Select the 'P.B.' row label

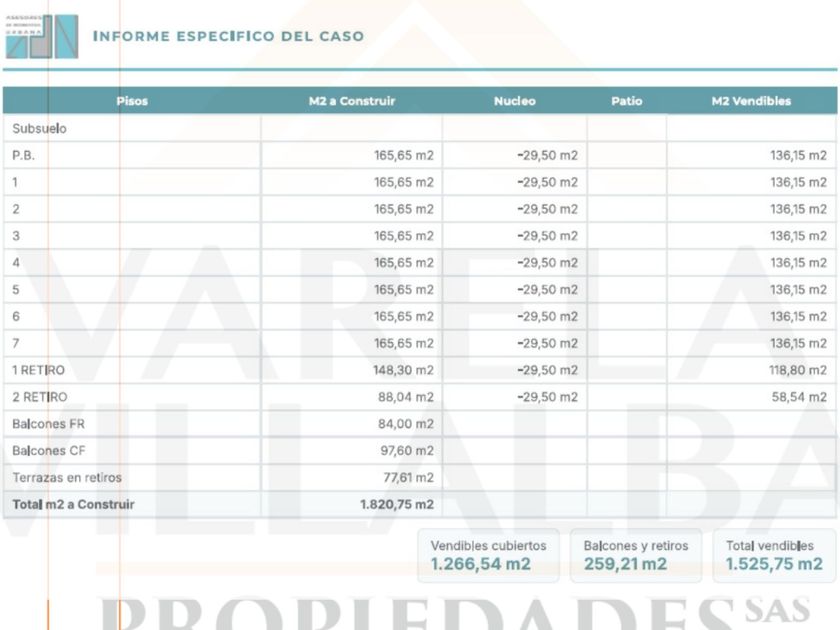(24, 155)
